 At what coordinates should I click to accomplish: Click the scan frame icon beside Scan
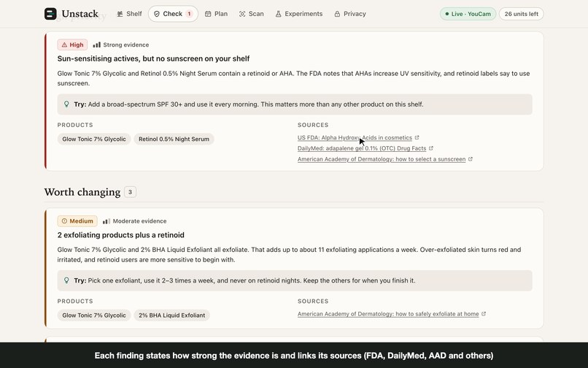[242, 14]
